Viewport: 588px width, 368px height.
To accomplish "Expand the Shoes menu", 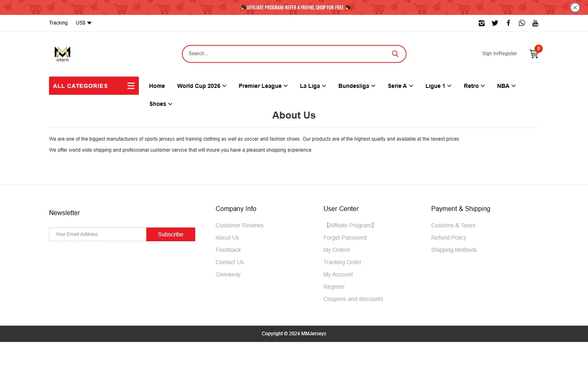I will pyautogui.click(x=161, y=104).
